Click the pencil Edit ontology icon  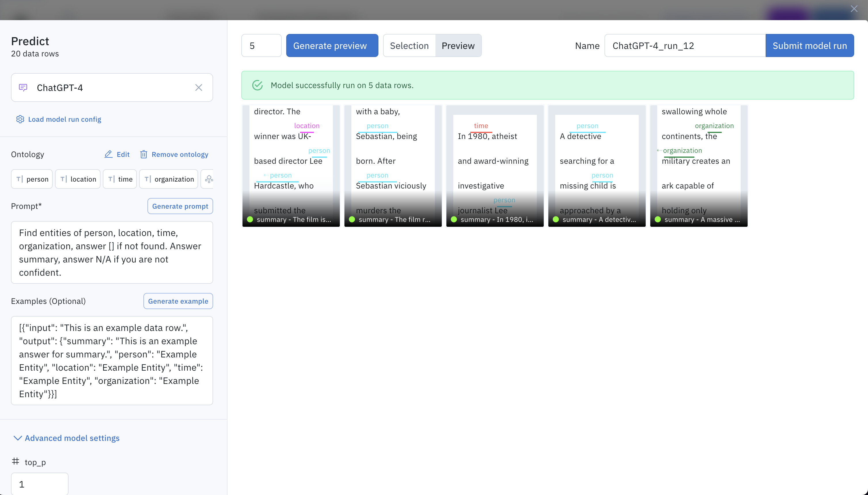tap(109, 154)
